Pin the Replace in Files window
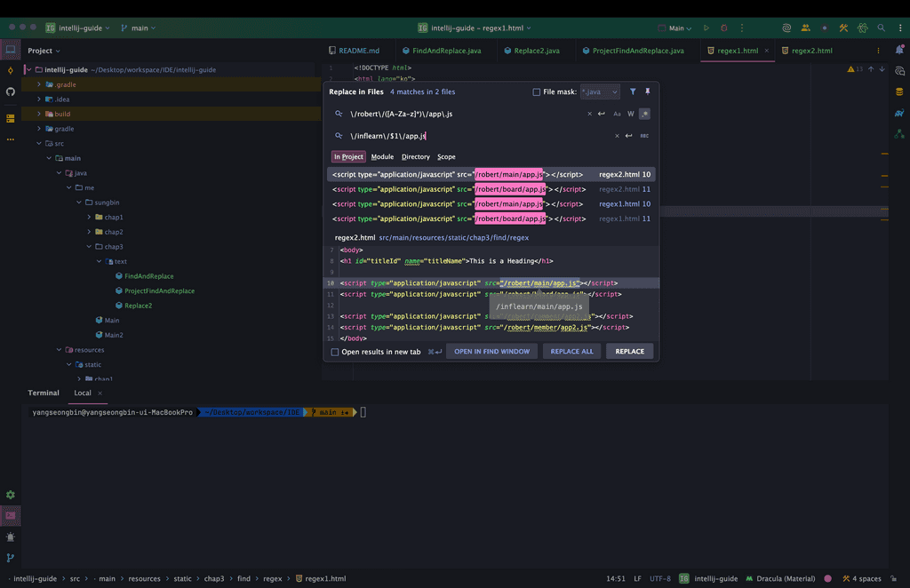 [x=647, y=91]
